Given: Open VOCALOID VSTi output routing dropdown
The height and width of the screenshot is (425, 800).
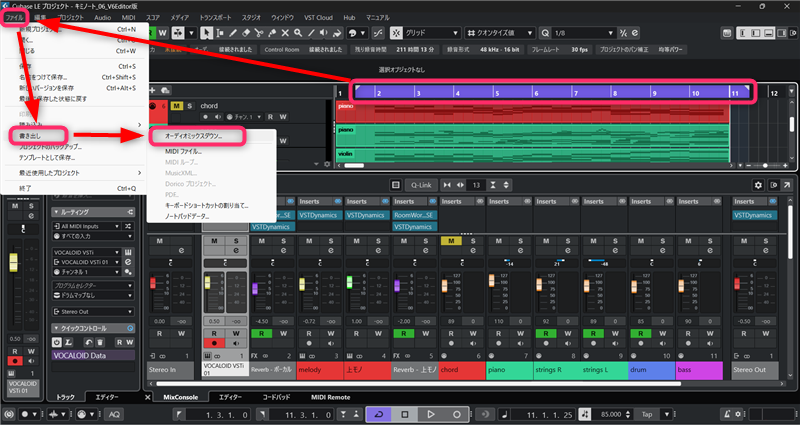Looking at the screenshot, I should (87, 262).
